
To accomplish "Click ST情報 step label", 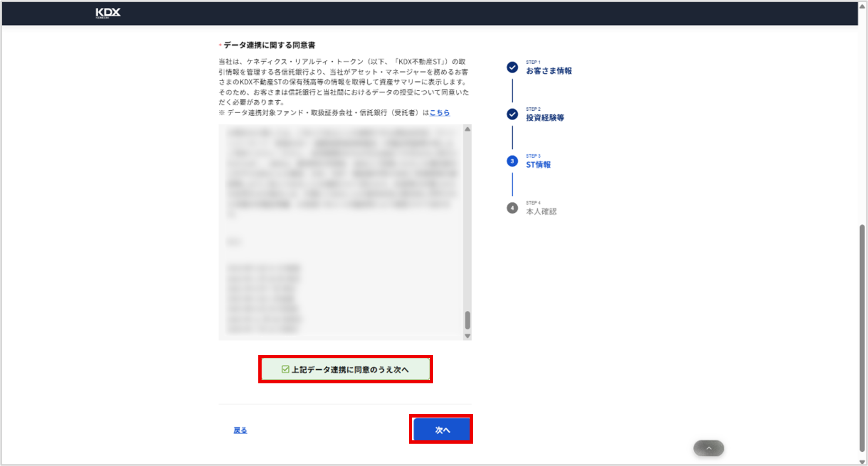I will [x=538, y=165].
